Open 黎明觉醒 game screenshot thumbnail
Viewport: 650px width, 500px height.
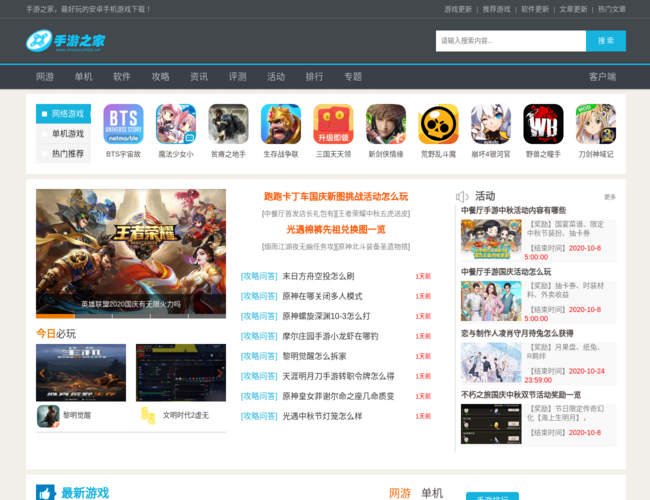pyautogui.click(x=81, y=373)
